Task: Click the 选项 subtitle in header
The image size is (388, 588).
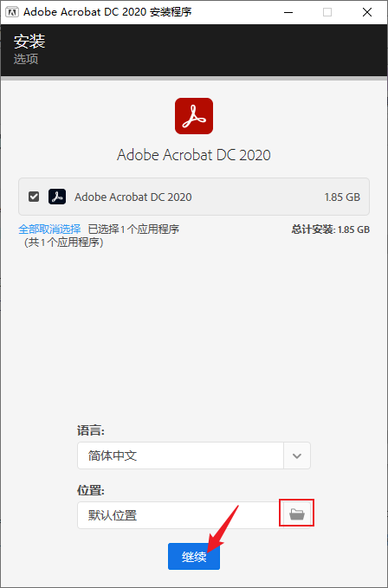Action: (x=26, y=59)
